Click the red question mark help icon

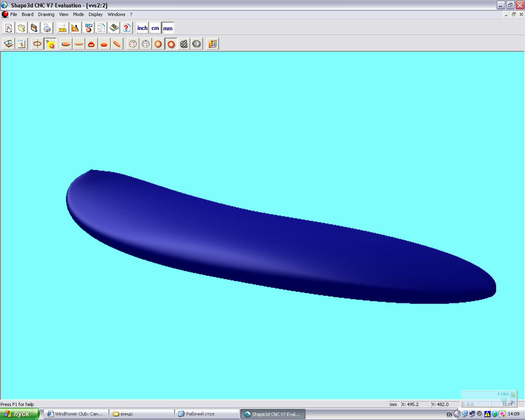[127, 28]
